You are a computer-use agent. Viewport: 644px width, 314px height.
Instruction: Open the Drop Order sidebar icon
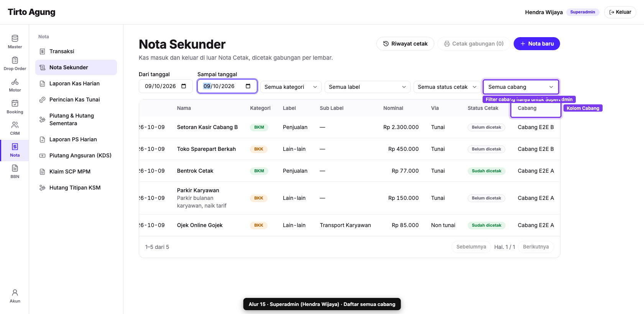pos(15,64)
